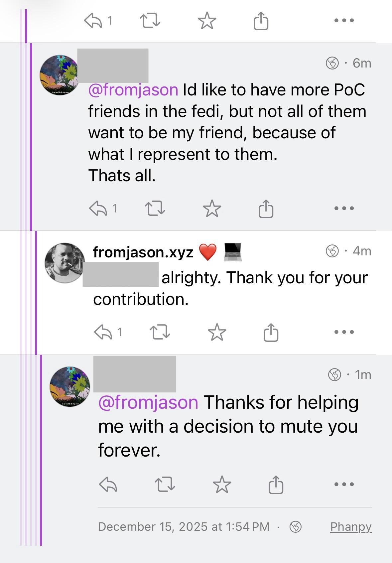Boost the 'mute you forever' post
Image resolution: width=392 pixels, height=563 pixels.
point(165,484)
